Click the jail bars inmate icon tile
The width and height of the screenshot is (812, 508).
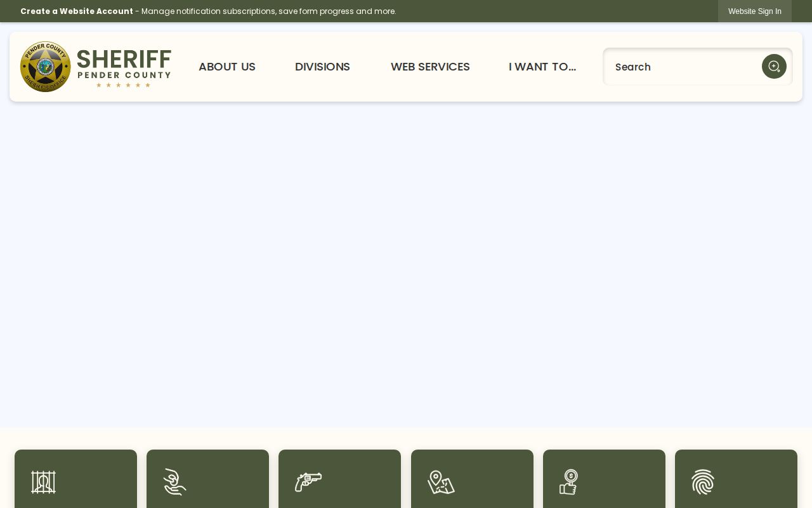click(x=43, y=482)
